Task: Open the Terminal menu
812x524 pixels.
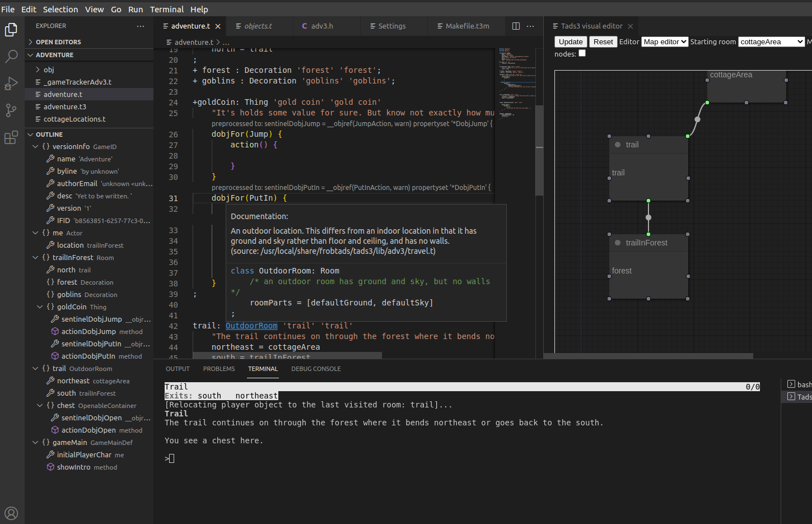Action: point(166,10)
